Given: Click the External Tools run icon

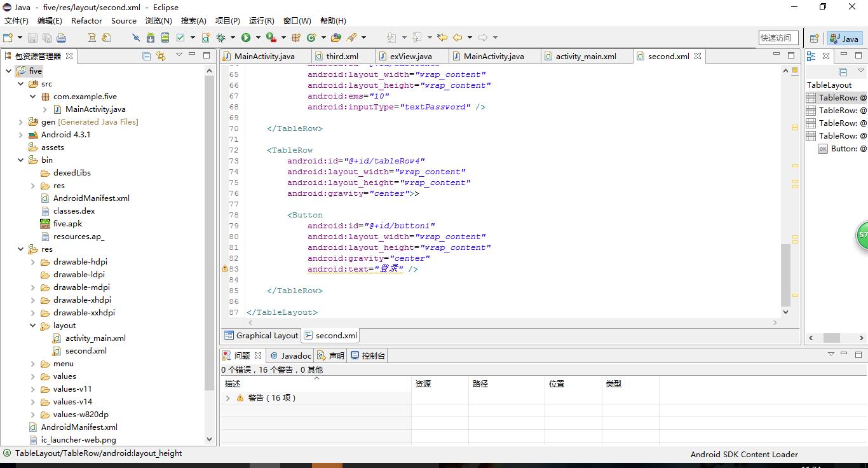Looking at the screenshot, I should pos(271,38).
